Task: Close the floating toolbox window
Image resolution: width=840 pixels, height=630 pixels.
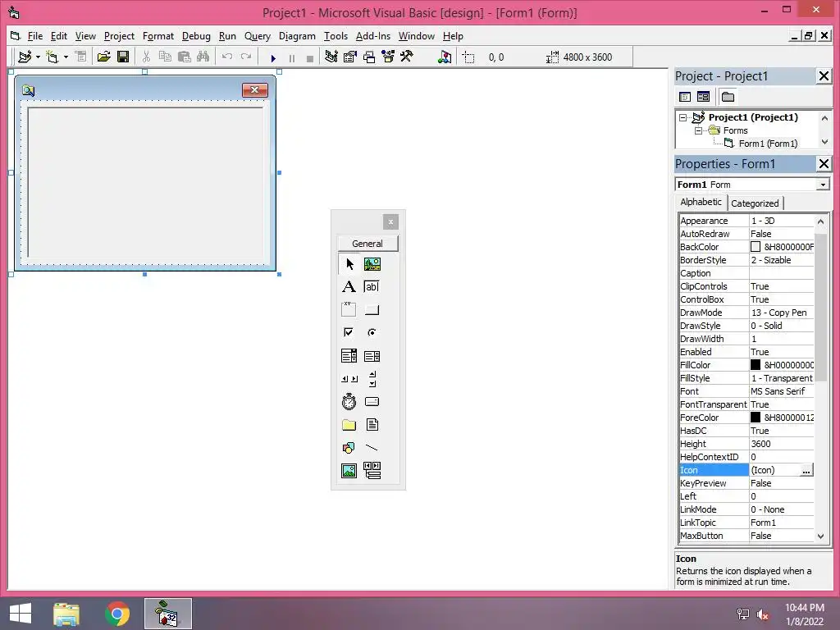Action: pos(390,221)
